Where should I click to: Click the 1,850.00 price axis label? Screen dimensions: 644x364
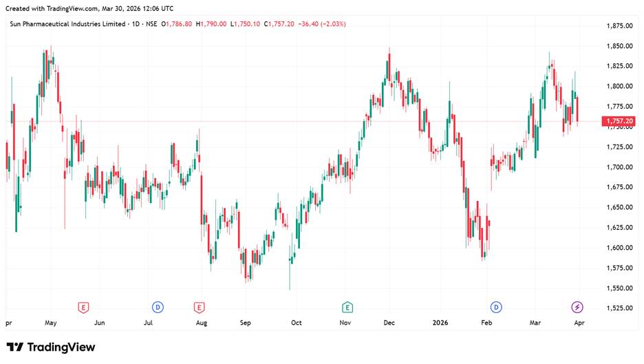[620, 46]
